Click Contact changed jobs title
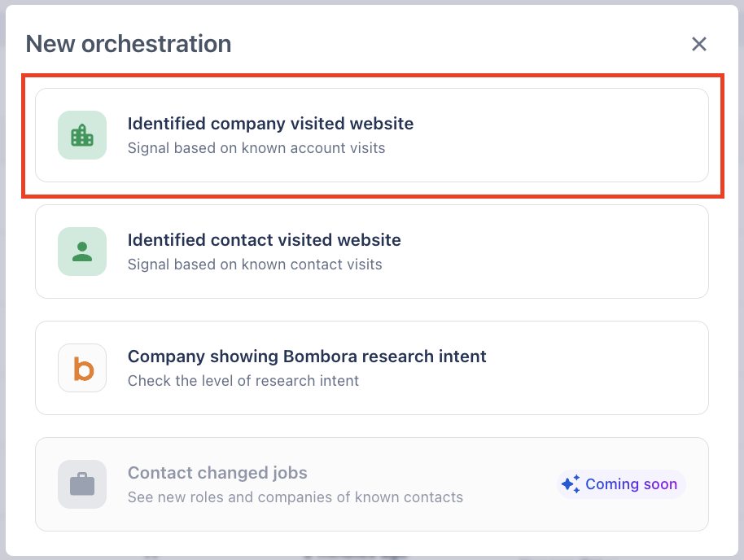The image size is (744, 560). click(x=217, y=473)
